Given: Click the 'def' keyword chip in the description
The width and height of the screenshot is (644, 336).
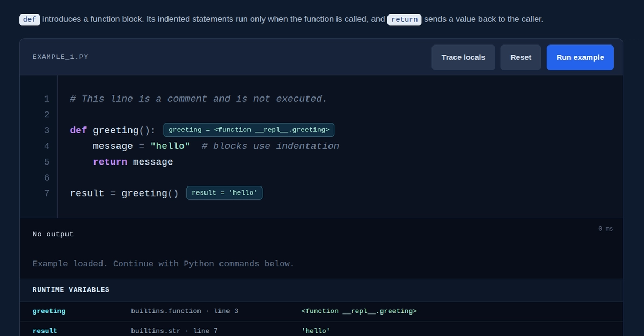Looking at the screenshot, I should 30,19.
